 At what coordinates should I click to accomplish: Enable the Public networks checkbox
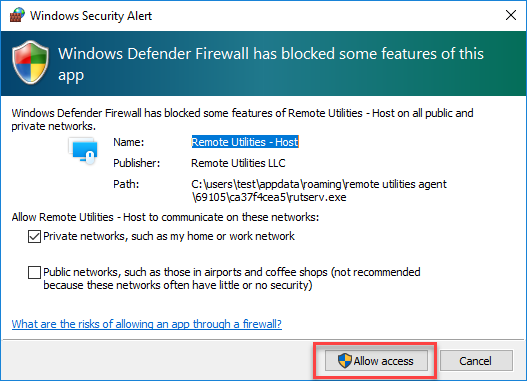(x=34, y=272)
